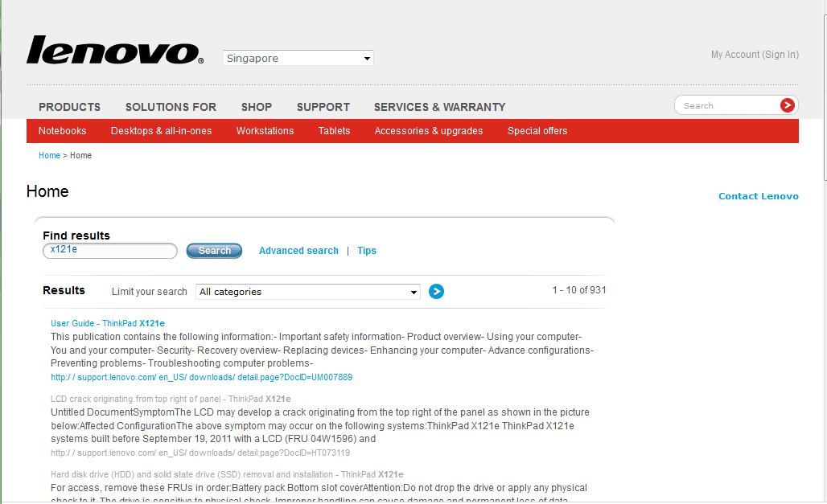Select Notebooks in the red bar
The height and width of the screenshot is (504, 827).
pos(62,131)
